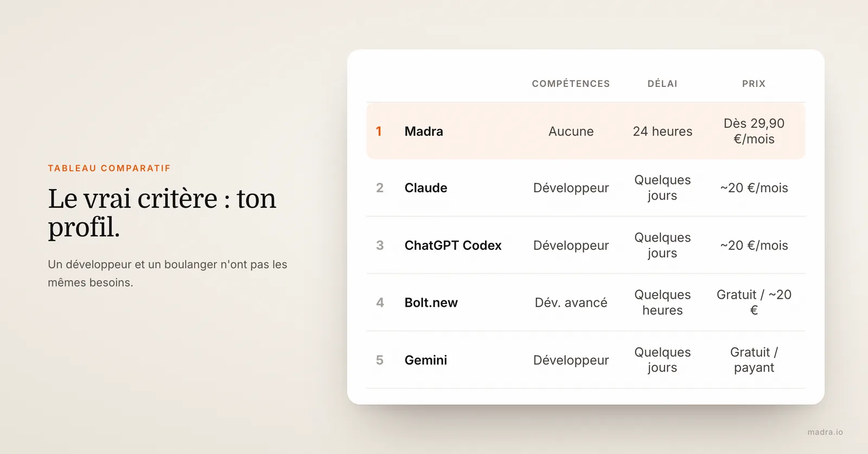Click the '24 heures' delay cell
The image size is (868, 454).
tap(662, 131)
